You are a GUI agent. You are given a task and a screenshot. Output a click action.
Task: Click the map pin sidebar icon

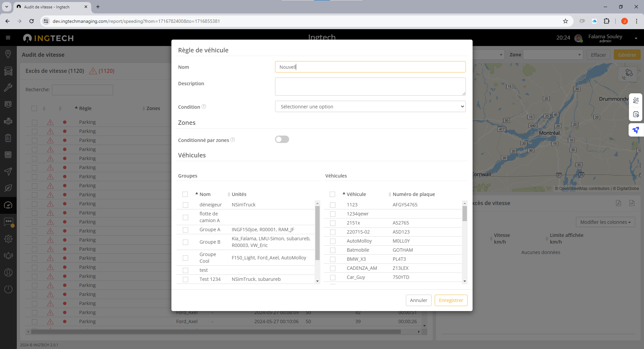click(x=8, y=54)
